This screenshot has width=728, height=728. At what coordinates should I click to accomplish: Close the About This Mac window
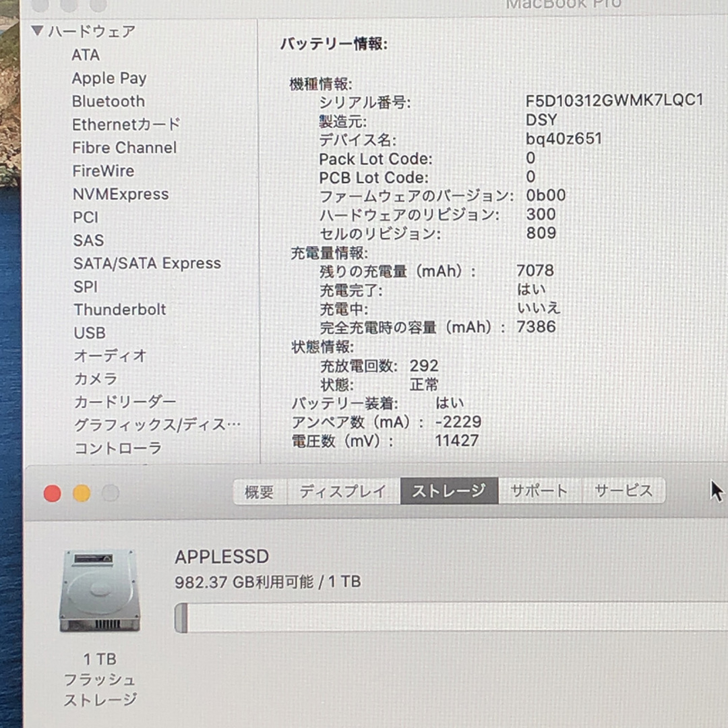point(53,493)
